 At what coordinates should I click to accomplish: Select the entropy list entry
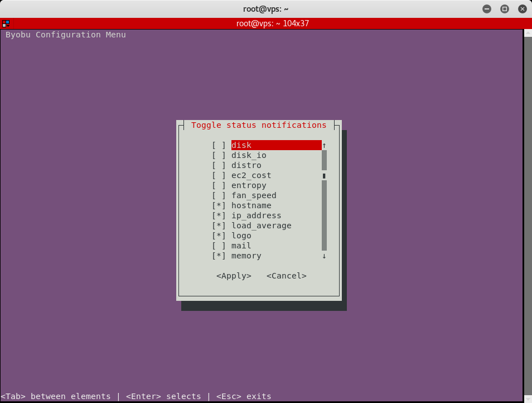coord(249,185)
